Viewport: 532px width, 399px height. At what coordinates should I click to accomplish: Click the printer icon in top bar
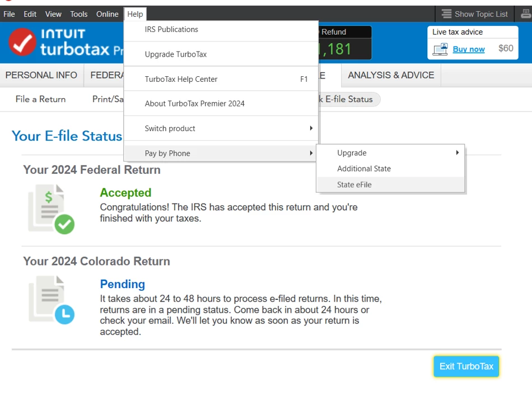click(x=526, y=14)
